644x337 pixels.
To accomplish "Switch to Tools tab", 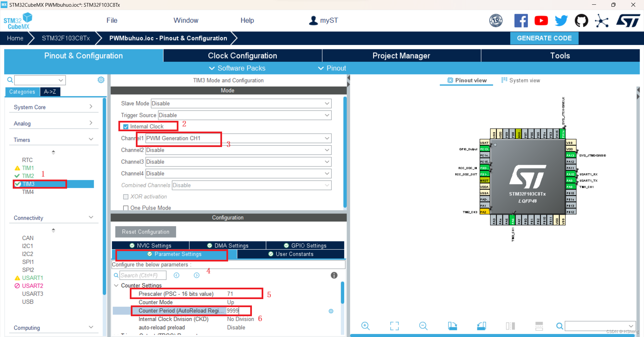I will coord(560,56).
